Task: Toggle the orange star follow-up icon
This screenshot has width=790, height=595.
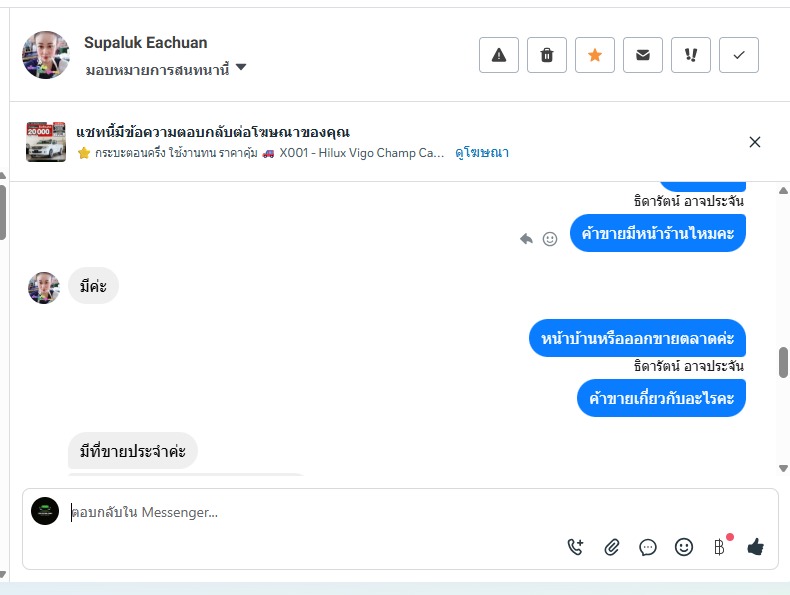Action: tap(595, 55)
